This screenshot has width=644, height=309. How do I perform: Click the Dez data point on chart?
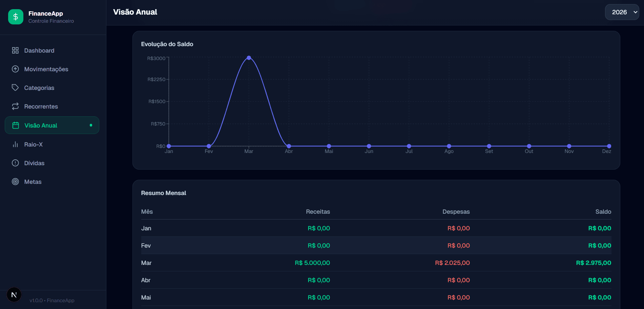[x=609, y=146]
